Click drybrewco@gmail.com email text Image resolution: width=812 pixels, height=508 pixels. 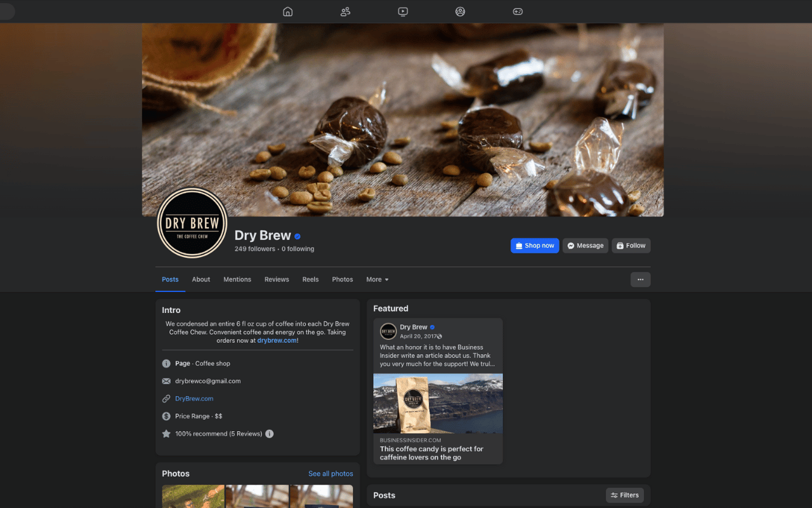pyautogui.click(x=208, y=381)
